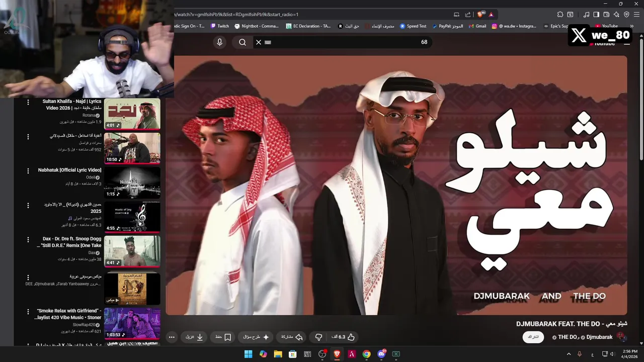Open the Nightbot Commands bookmark

257,26
